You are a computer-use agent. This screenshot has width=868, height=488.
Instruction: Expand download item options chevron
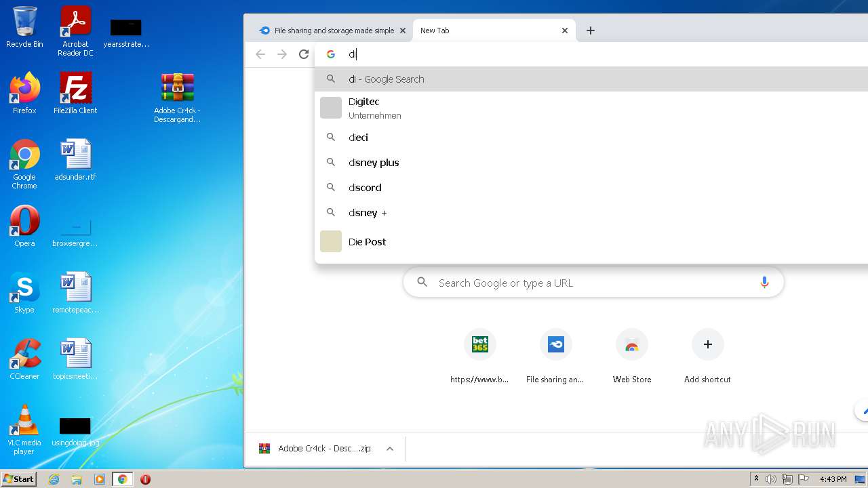[390, 449]
